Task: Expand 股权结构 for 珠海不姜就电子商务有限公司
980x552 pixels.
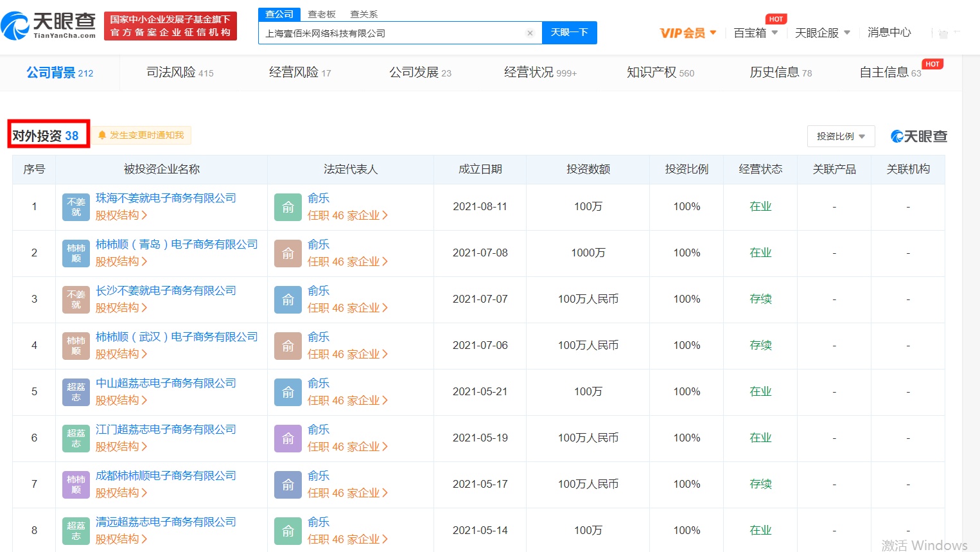Action: click(121, 215)
